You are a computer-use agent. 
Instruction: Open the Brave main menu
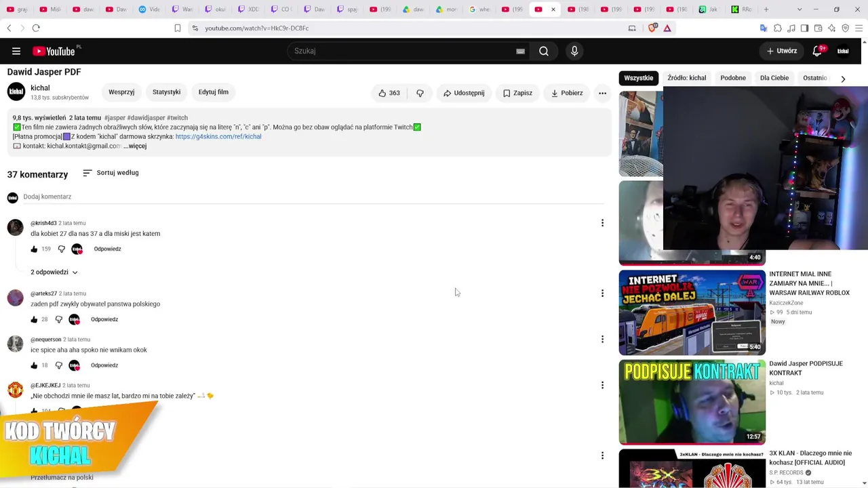click(859, 28)
